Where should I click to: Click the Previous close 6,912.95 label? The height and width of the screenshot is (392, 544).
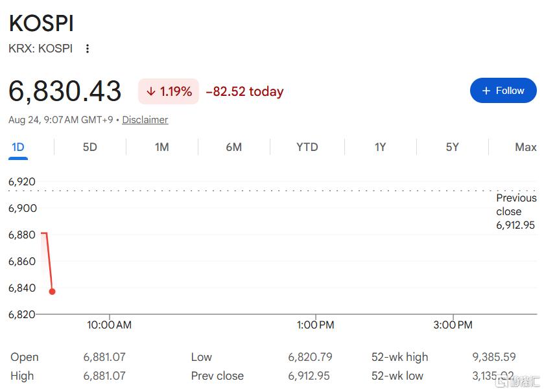tap(516, 211)
